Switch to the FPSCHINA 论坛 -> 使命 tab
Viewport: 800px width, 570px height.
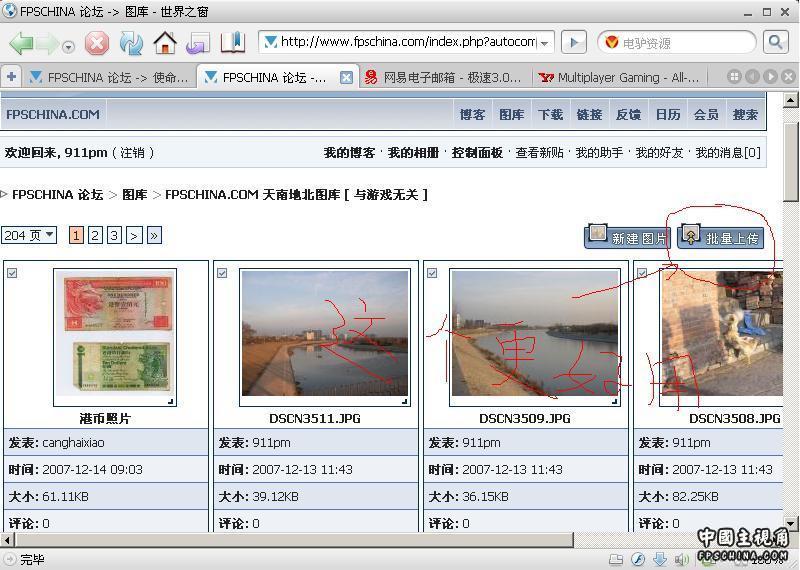[x=109, y=78]
